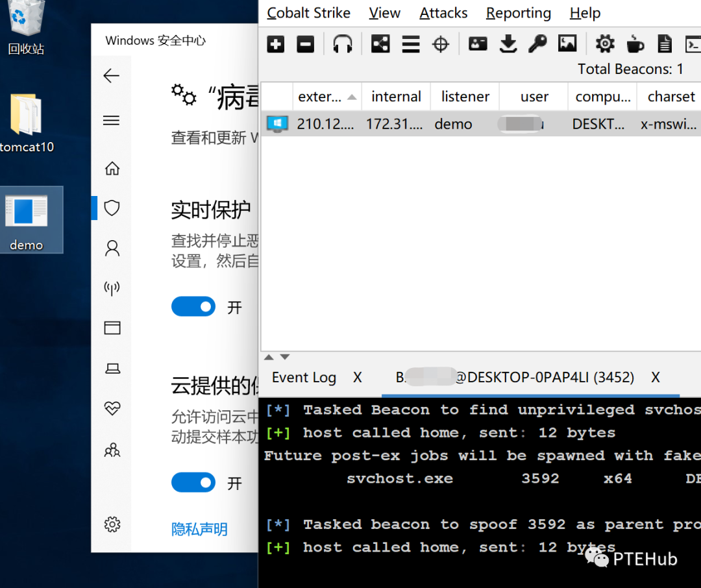Click the DESKT computer cell
This screenshot has width=701, height=588.
coord(598,124)
